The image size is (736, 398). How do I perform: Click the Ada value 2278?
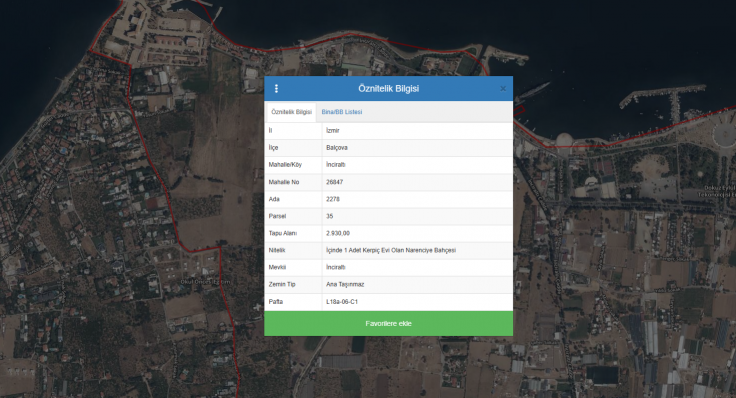(x=332, y=199)
